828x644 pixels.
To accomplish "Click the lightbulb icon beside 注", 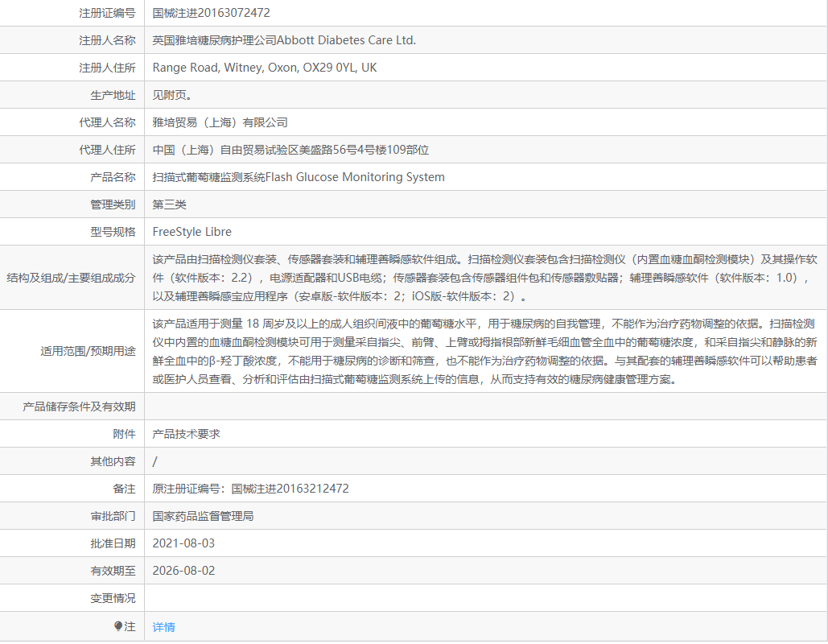I will tap(118, 626).
